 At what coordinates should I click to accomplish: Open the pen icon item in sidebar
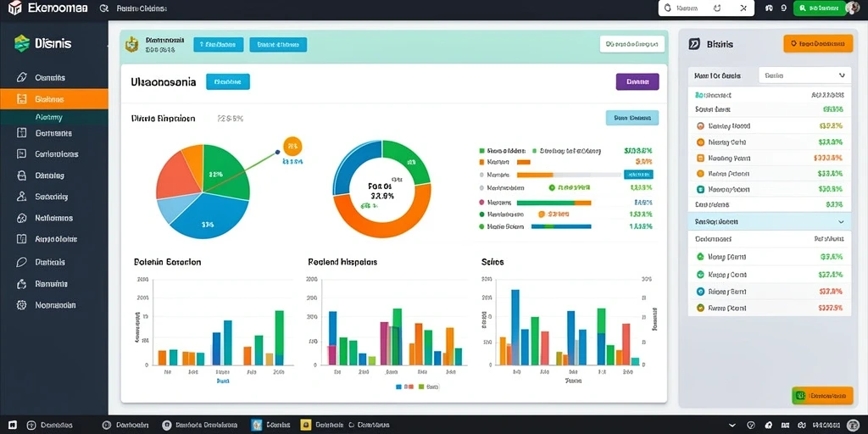21,77
